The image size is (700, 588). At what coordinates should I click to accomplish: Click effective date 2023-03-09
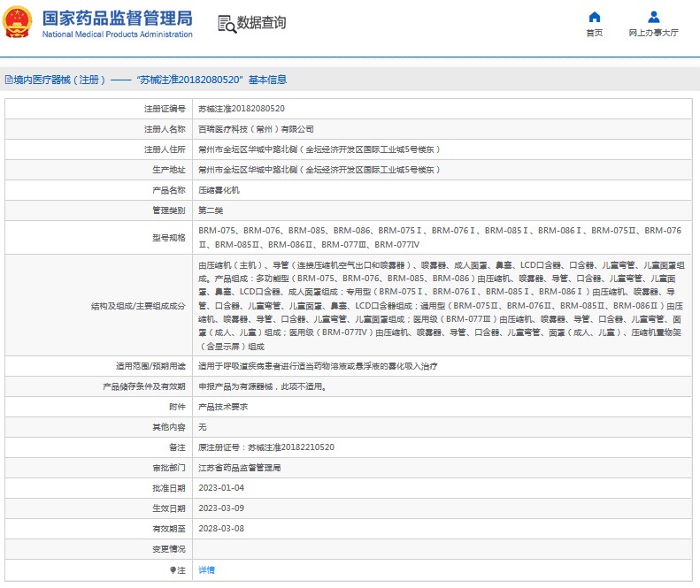click(221, 508)
